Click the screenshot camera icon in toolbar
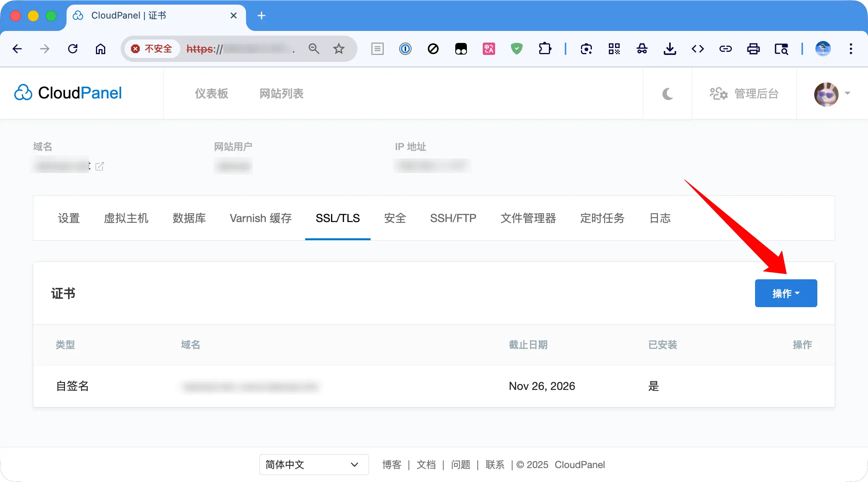The width and height of the screenshot is (868, 482). click(x=586, y=49)
